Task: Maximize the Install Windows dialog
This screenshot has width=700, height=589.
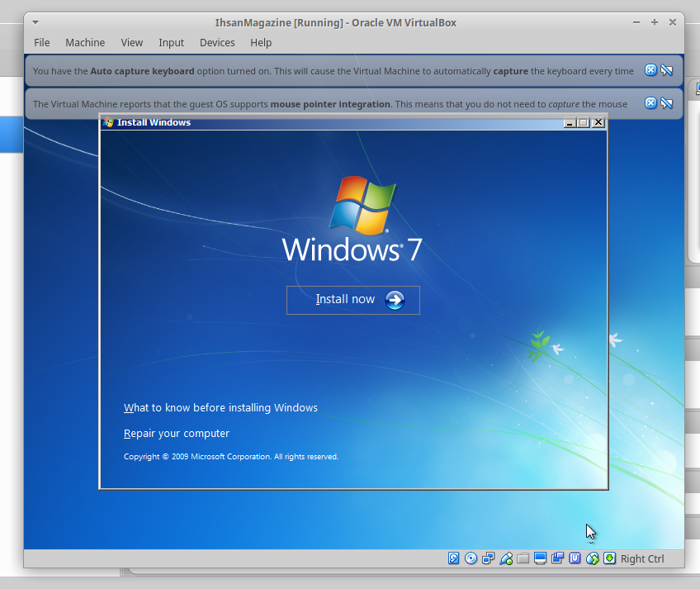Action: pyautogui.click(x=583, y=122)
